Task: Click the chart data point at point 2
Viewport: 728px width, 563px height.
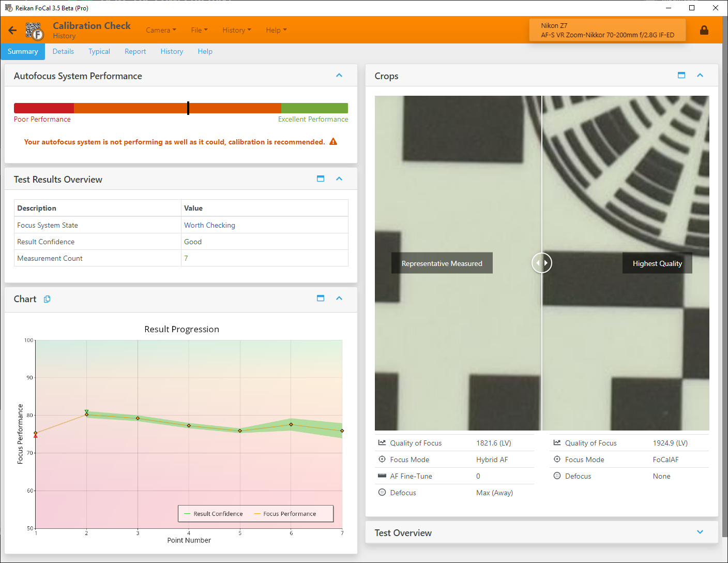Action: coord(86,414)
